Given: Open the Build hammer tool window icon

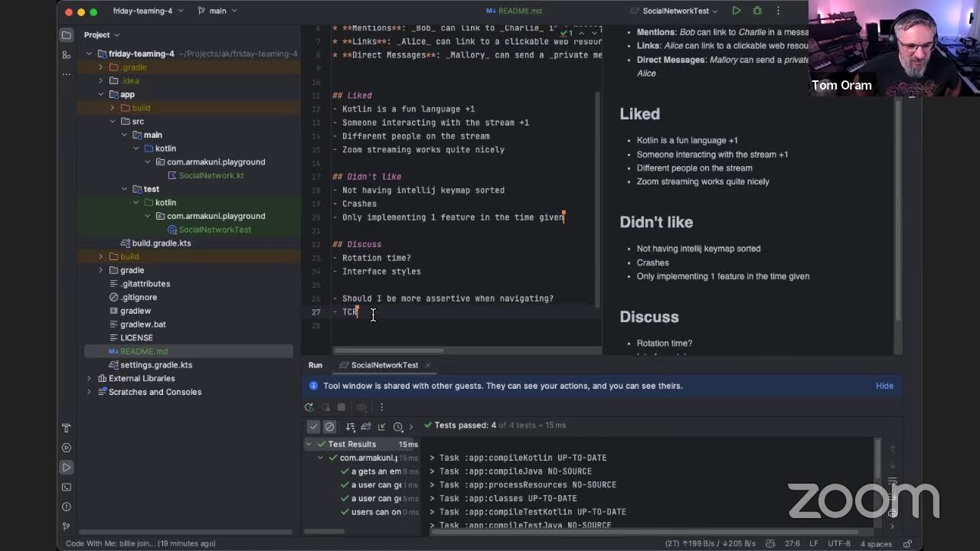Looking at the screenshot, I should point(67,428).
